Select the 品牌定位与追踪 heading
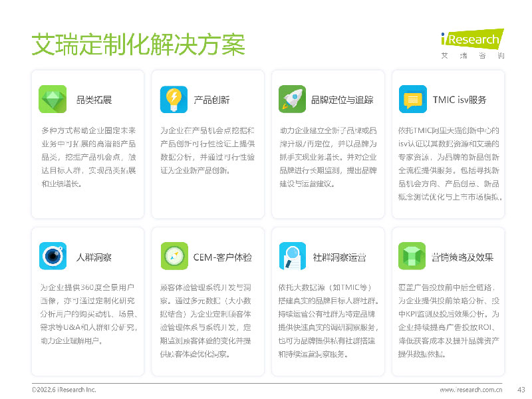The image size is (532, 399). 342,100
